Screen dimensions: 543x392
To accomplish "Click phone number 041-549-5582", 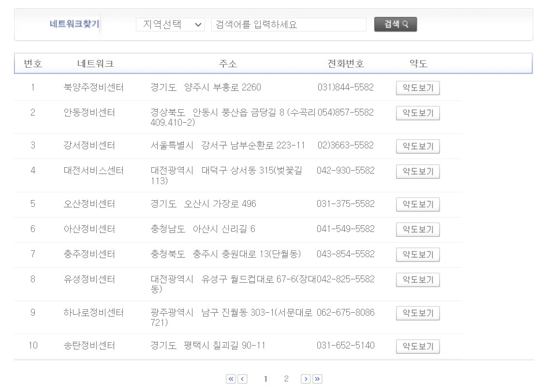I will pyautogui.click(x=346, y=229).
